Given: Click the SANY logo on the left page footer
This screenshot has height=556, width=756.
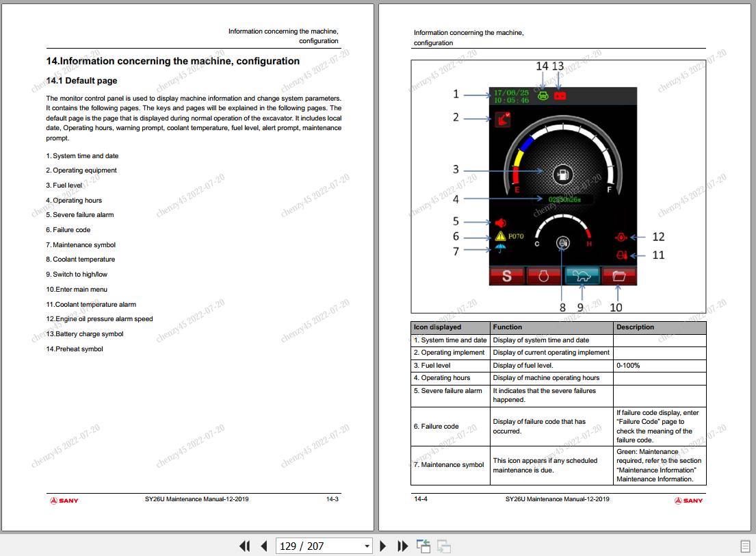Looking at the screenshot, I should point(64,501).
